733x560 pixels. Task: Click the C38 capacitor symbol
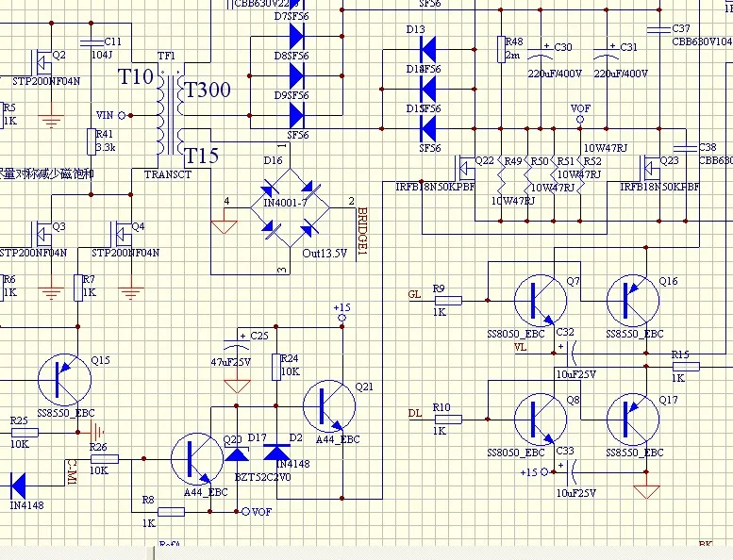click(686, 148)
